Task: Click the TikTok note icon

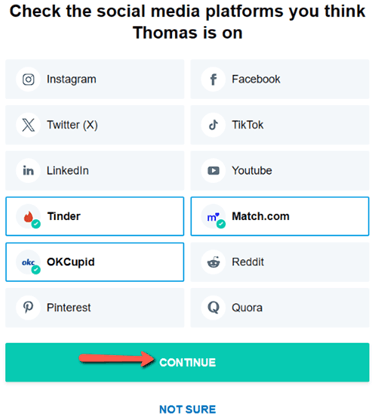Action: tap(213, 125)
